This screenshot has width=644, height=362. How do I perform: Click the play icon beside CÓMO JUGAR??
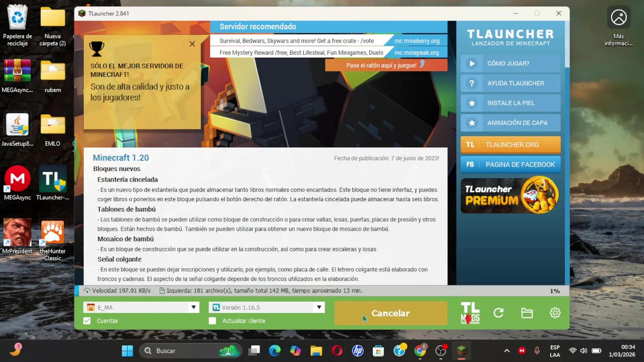point(471,63)
